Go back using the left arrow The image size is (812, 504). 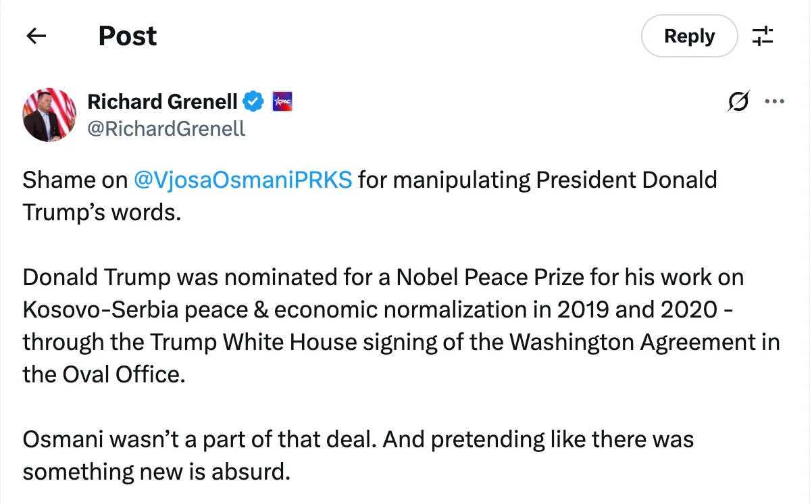[36, 36]
